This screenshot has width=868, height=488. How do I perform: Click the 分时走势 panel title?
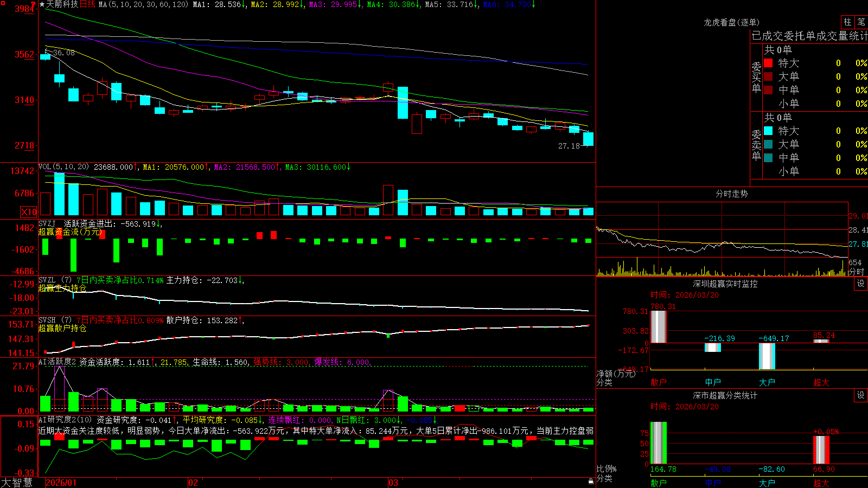[x=731, y=194]
